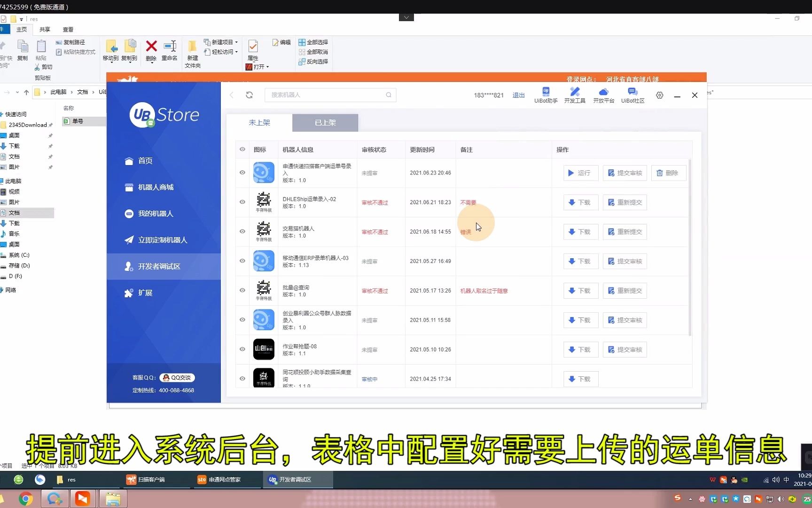Click 运行 for the 申通快递 robot

(x=580, y=173)
